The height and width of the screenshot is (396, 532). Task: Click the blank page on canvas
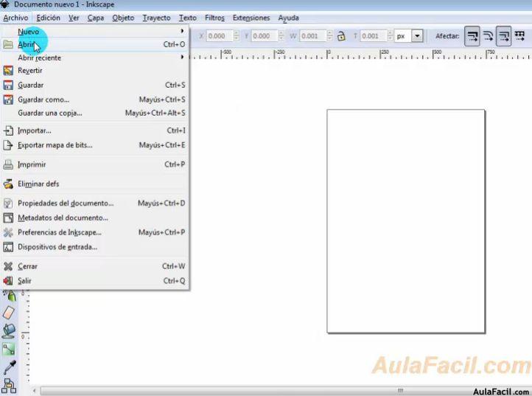(x=406, y=221)
